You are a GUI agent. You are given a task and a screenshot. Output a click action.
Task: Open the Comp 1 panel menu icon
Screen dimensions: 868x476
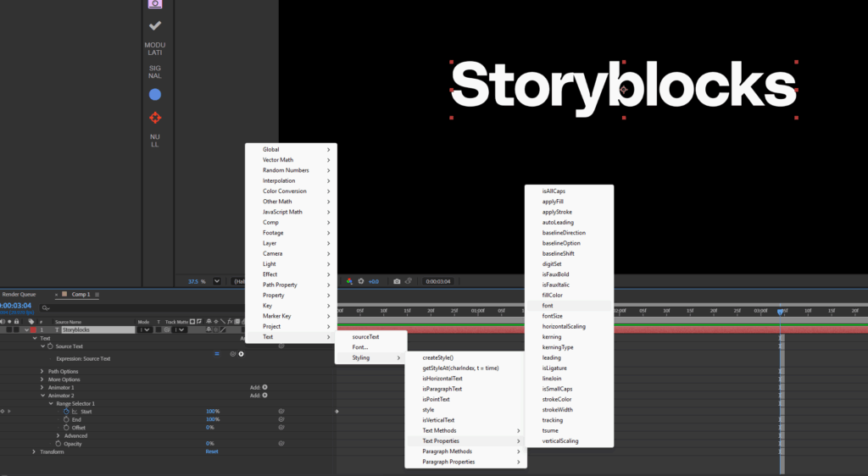97,294
